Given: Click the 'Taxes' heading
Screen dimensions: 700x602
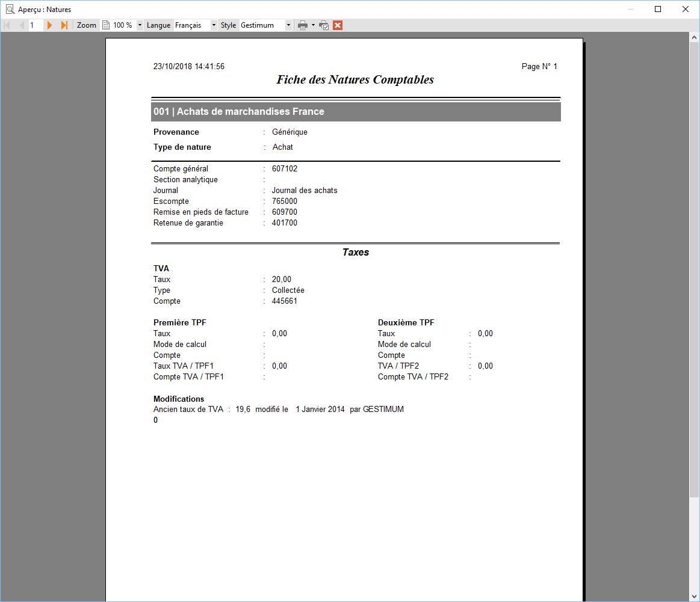Looking at the screenshot, I should 356,253.
